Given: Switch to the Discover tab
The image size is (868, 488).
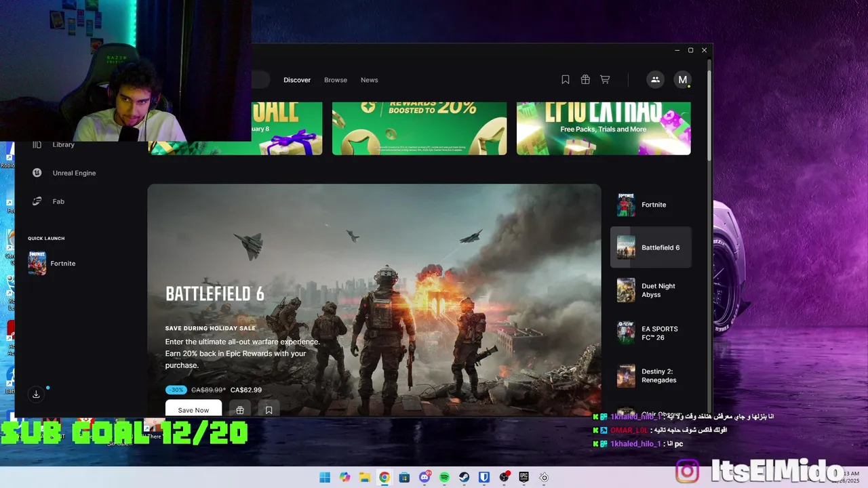Looking at the screenshot, I should (297, 80).
